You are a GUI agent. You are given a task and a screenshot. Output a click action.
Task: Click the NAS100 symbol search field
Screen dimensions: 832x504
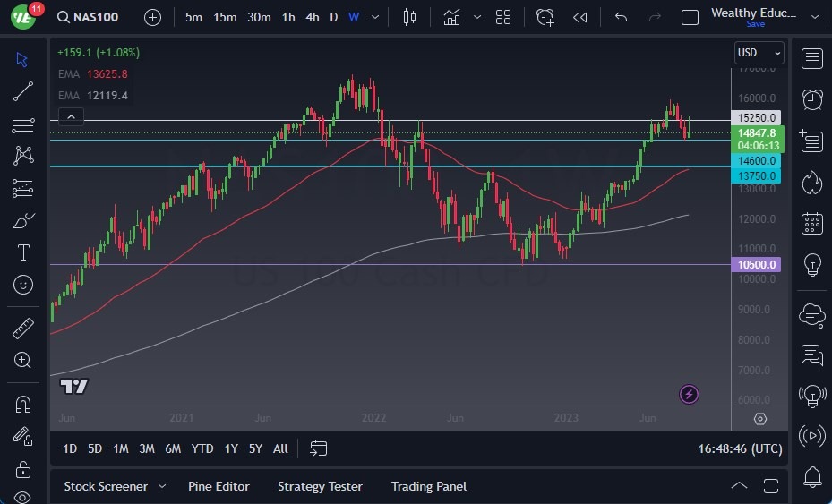(94, 17)
